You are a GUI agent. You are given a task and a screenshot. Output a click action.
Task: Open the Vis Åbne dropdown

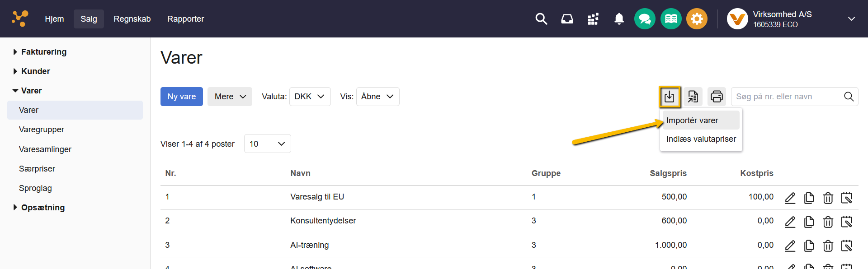(x=377, y=97)
